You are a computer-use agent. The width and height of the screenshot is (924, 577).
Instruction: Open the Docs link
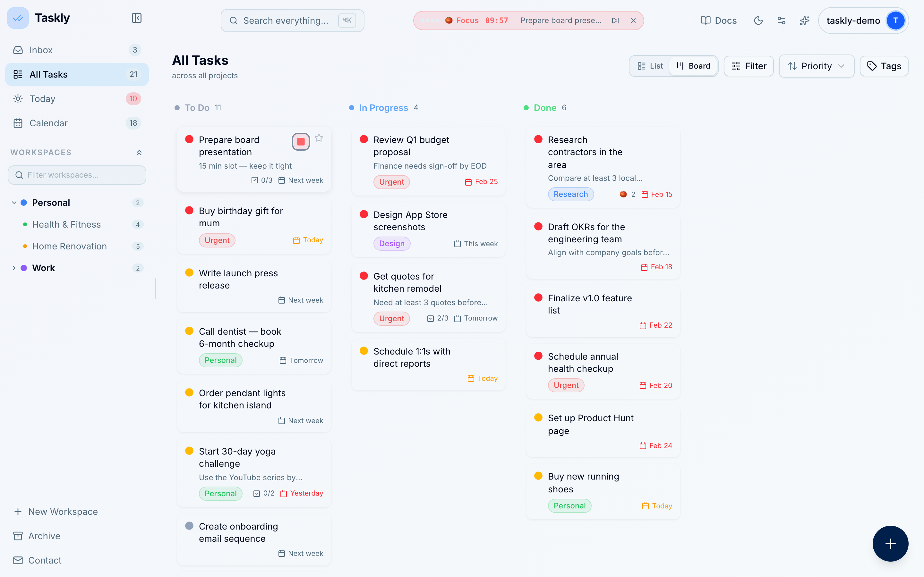click(719, 21)
